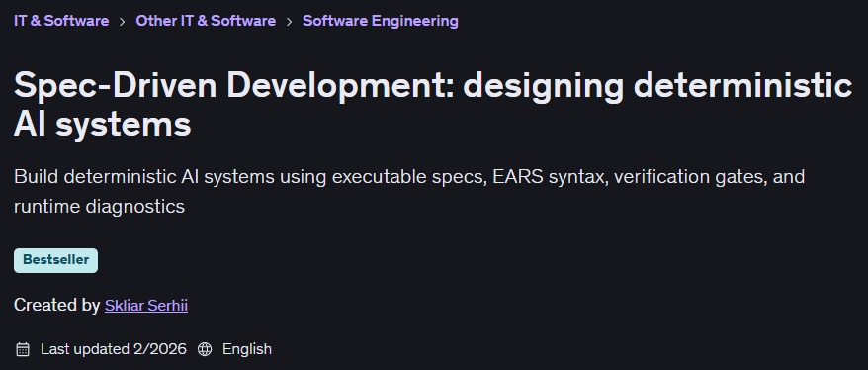868x370 pixels.
Task: Click the chevron after IT & Software
Action: tap(123, 22)
